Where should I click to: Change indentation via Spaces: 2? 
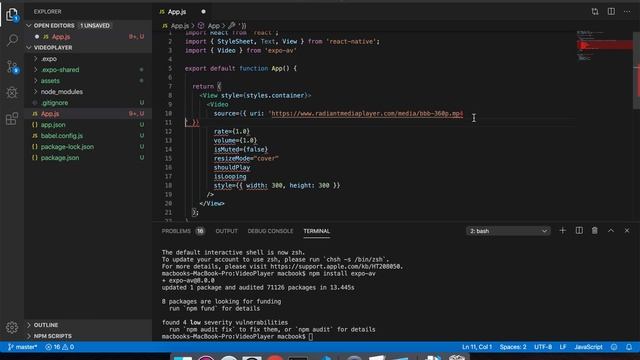pyautogui.click(x=513, y=347)
